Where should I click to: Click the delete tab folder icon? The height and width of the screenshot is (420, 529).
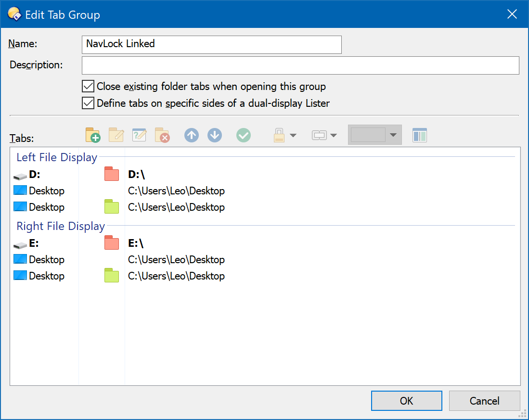tap(162, 135)
